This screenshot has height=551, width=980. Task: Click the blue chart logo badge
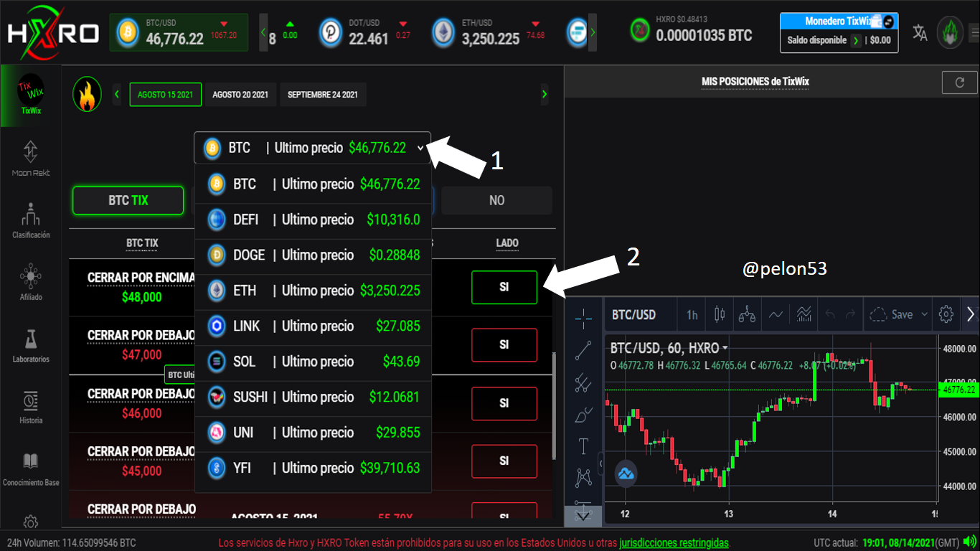[x=626, y=474]
